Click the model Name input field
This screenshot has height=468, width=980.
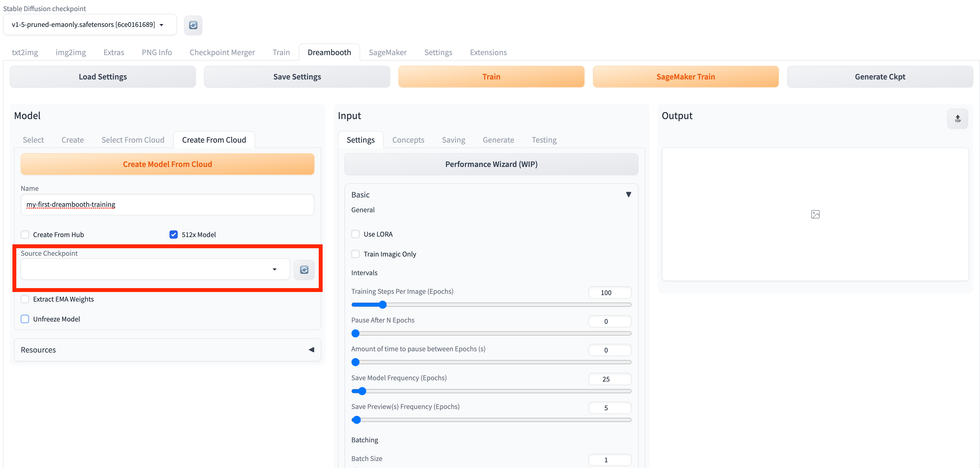167,205
